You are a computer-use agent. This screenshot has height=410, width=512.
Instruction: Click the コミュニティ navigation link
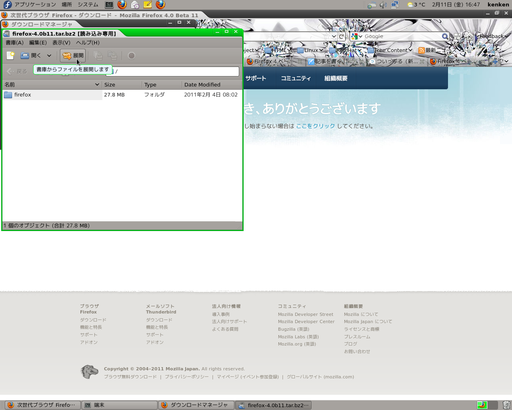[296, 78]
